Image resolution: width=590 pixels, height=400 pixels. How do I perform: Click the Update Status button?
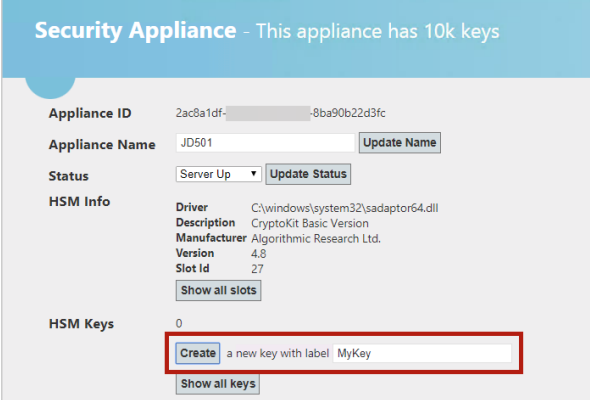tap(308, 174)
